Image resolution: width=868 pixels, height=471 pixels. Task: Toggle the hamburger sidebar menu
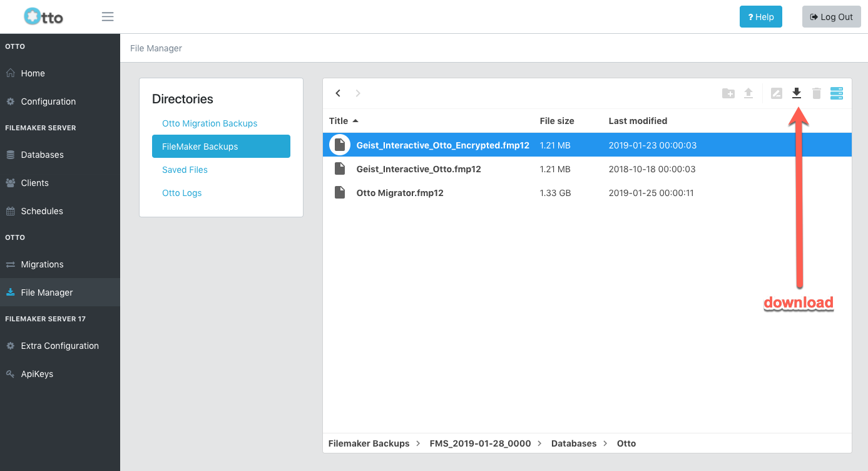(x=108, y=16)
